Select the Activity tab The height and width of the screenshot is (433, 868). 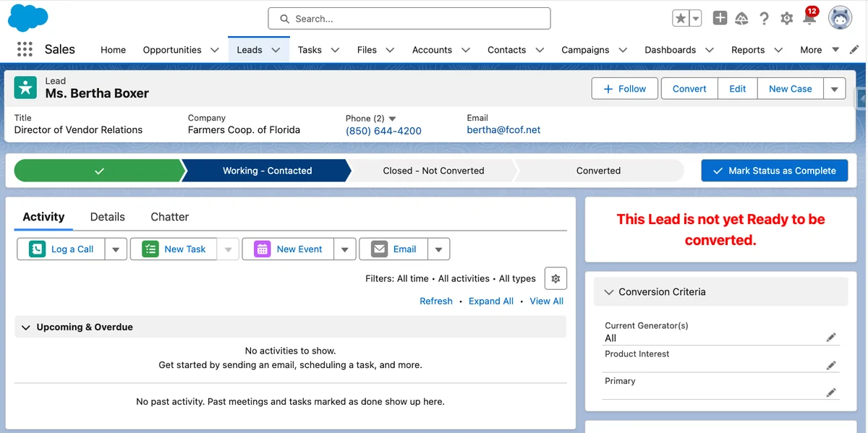click(43, 217)
